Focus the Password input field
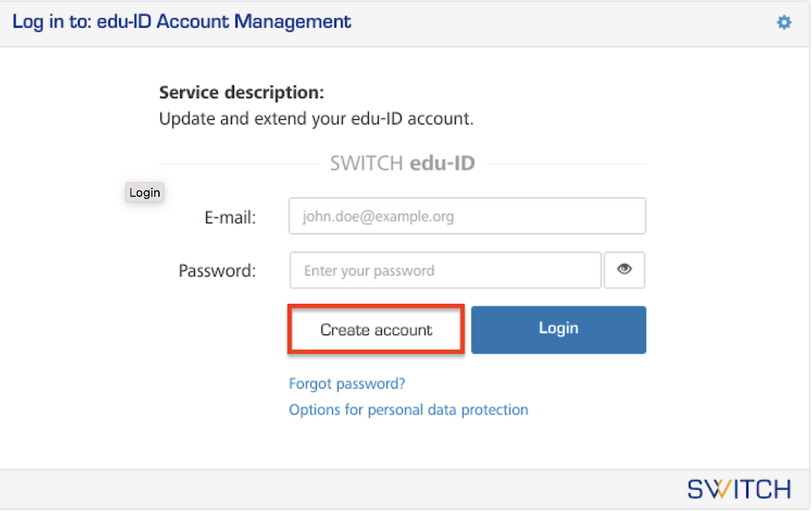 tap(445, 271)
